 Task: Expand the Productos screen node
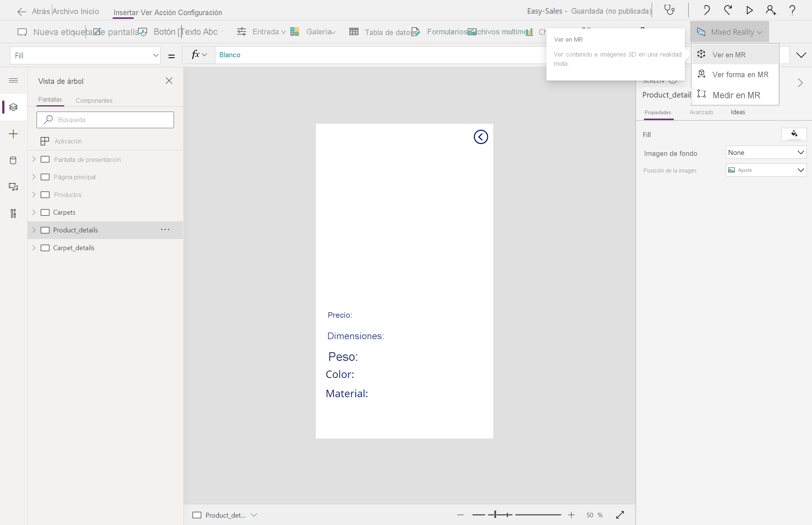click(x=34, y=194)
